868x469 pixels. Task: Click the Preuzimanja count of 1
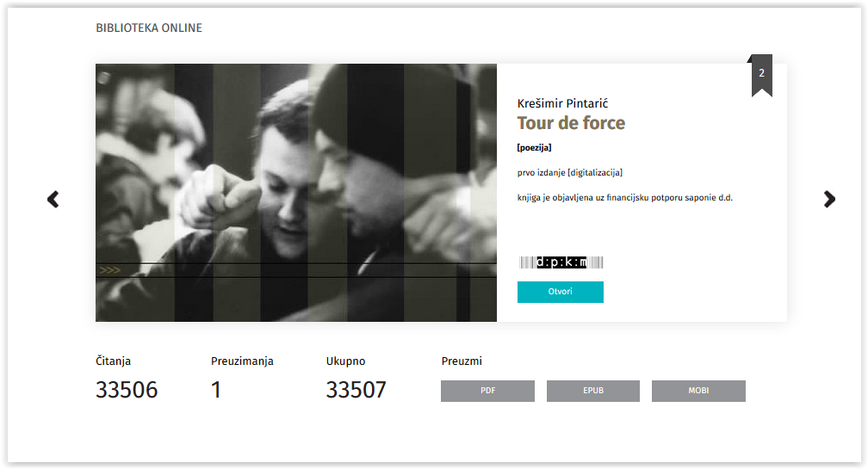[x=216, y=390]
